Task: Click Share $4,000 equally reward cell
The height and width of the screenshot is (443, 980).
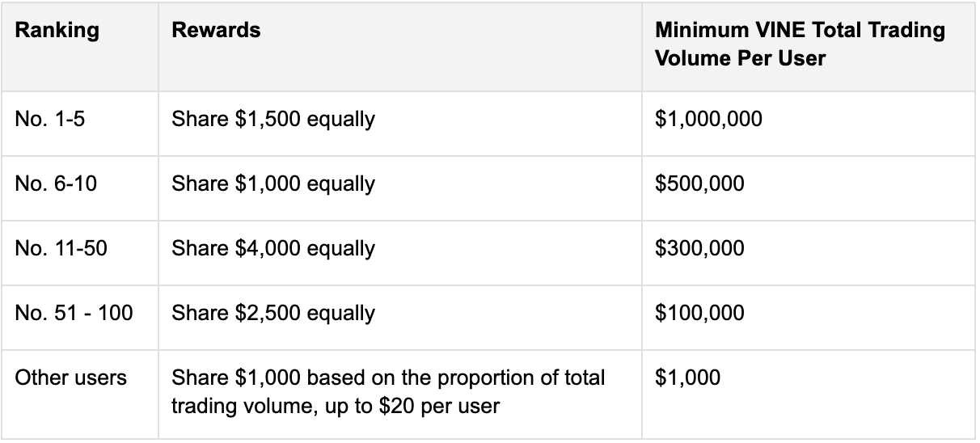Action: (273, 248)
